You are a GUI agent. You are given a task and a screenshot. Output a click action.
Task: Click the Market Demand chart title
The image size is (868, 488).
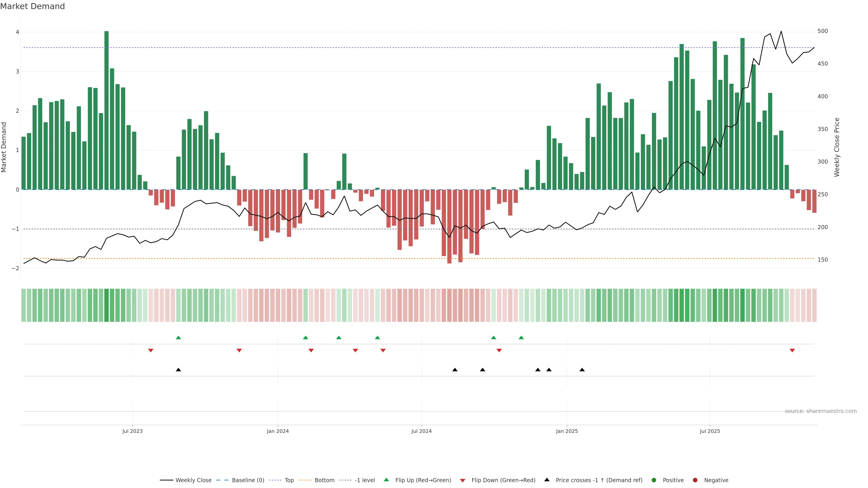tap(32, 6)
